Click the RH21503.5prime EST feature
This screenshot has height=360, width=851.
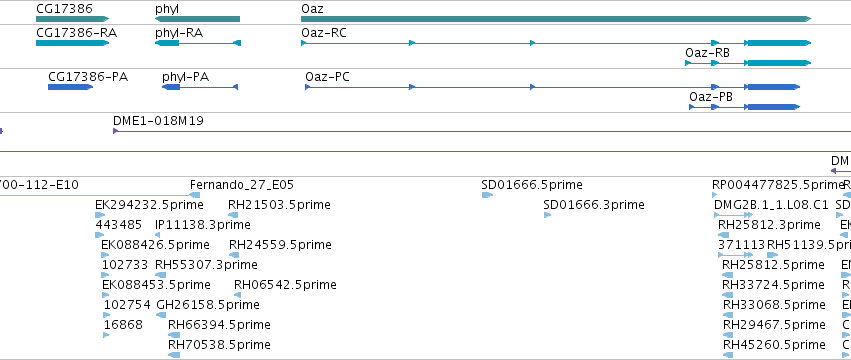[x=233, y=215]
